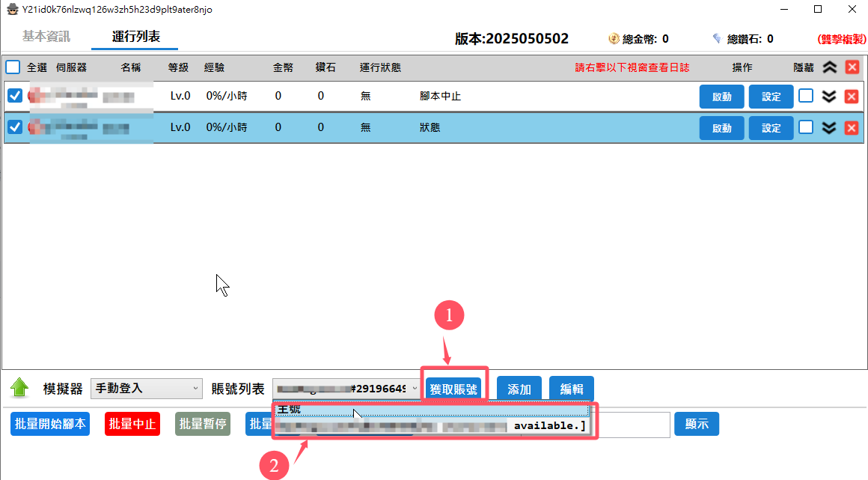Click the 獲取賬號 button

coord(453,389)
